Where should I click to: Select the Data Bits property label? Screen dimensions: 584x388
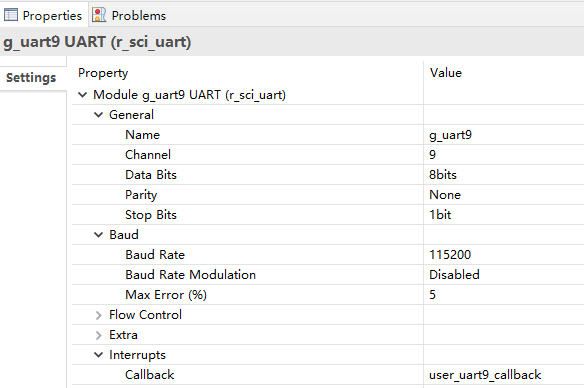pos(151,175)
